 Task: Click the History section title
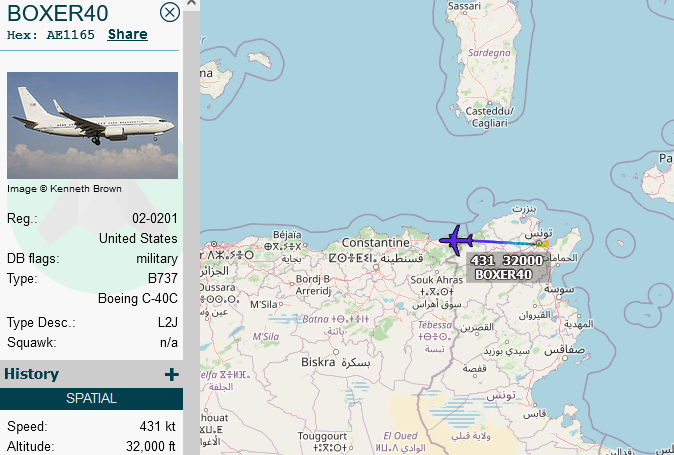[31, 374]
